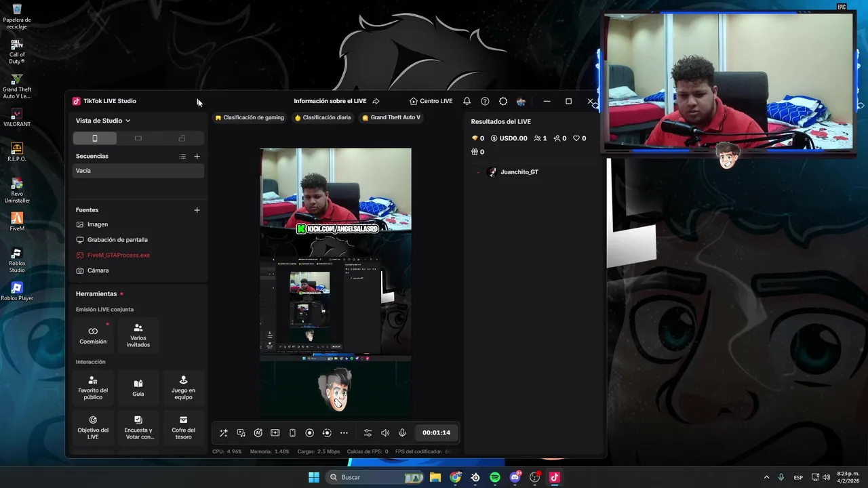Open the three-dots more options menu

pos(344,432)
